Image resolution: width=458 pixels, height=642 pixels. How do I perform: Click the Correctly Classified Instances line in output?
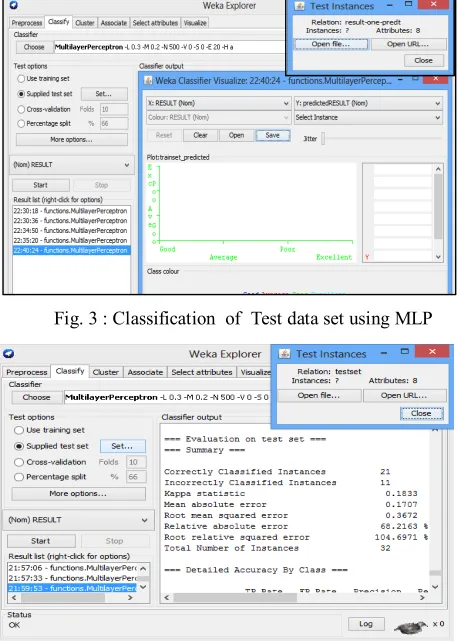[278, 472]
